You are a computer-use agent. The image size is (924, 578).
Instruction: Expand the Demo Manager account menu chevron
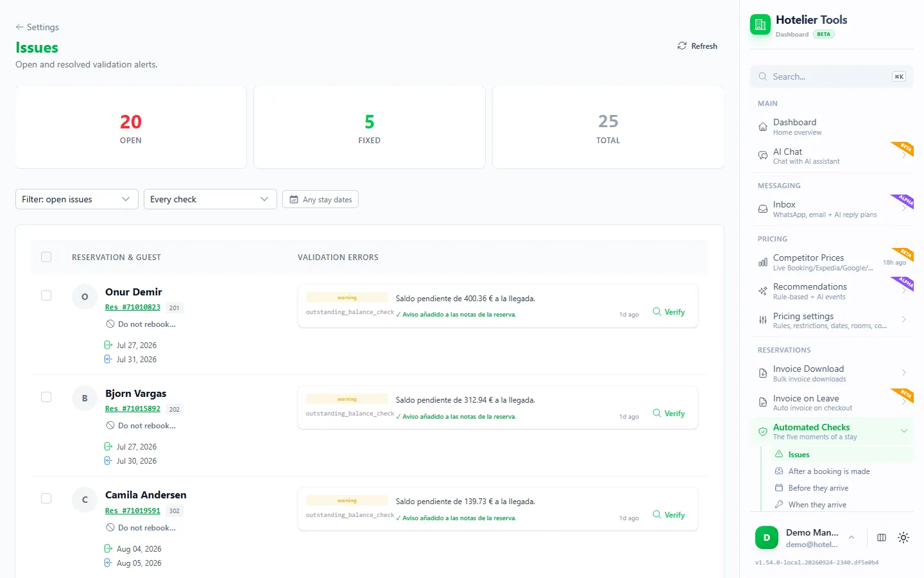pyautogui.click(x=851, y=538)
